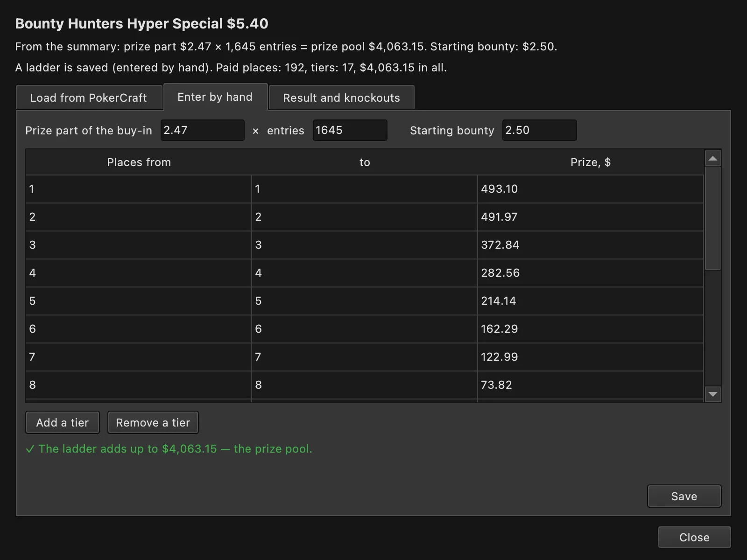Click the green ladder adds up message
The width and height of the screenshot is (747, 560).
click(x=169, y=449)
